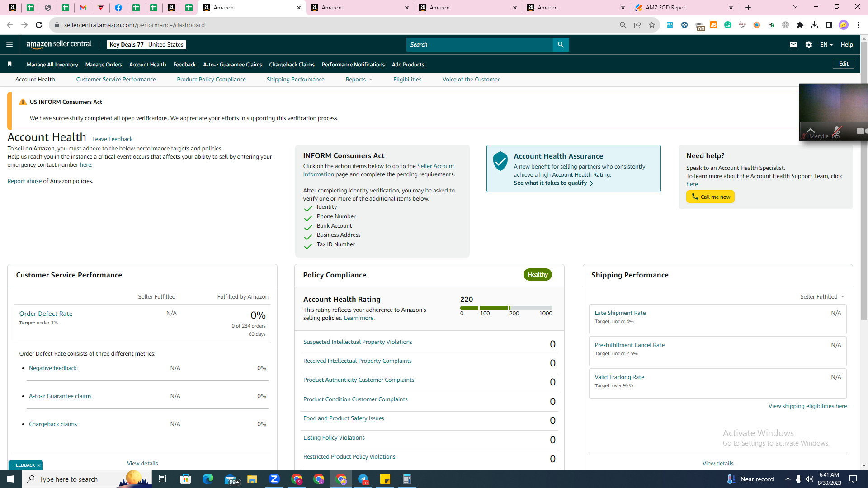This screenshot has width=868, height=488.
Task: Show hidden system tray icons
Action: pyautogui.click(x=788, y=479)
